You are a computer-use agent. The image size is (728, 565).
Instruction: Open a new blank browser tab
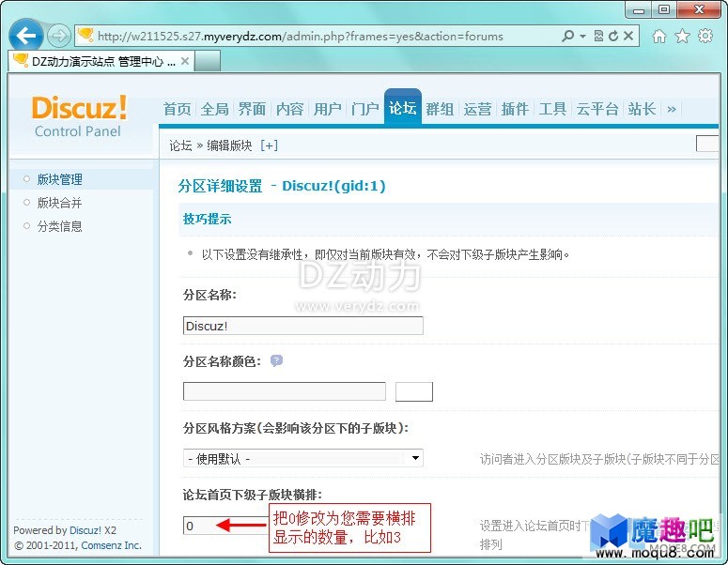pyautogui.click(x=207, y=61)
